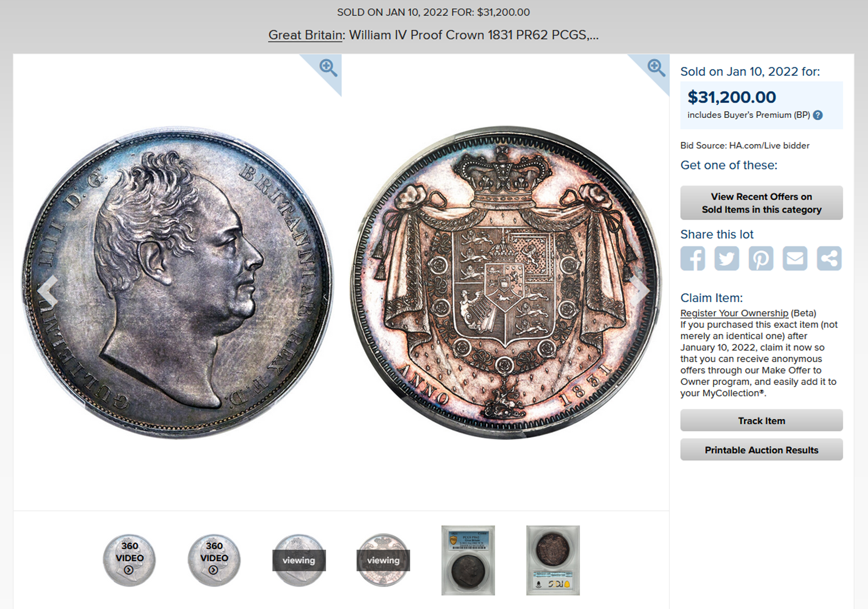This screenshot has height=609, width=868.
Task: Go to previous image with left arrow
Action: (48, 291)
